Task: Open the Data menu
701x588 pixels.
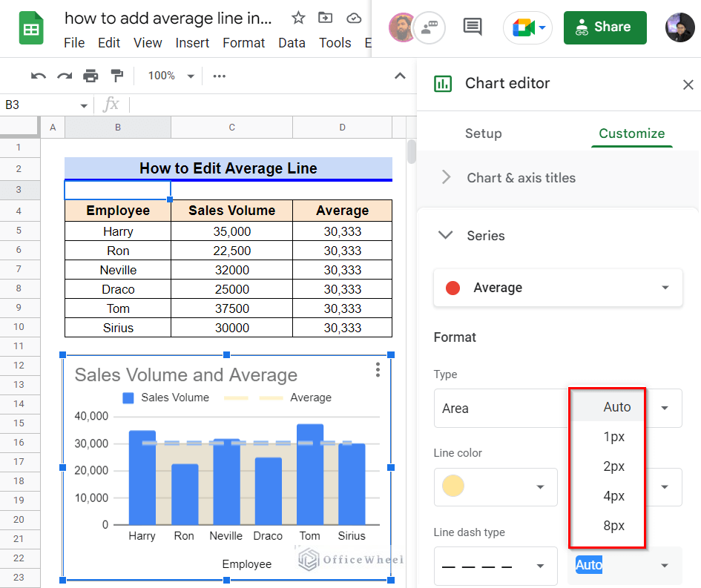Action: pyautogui.click(x=292, y=43)
